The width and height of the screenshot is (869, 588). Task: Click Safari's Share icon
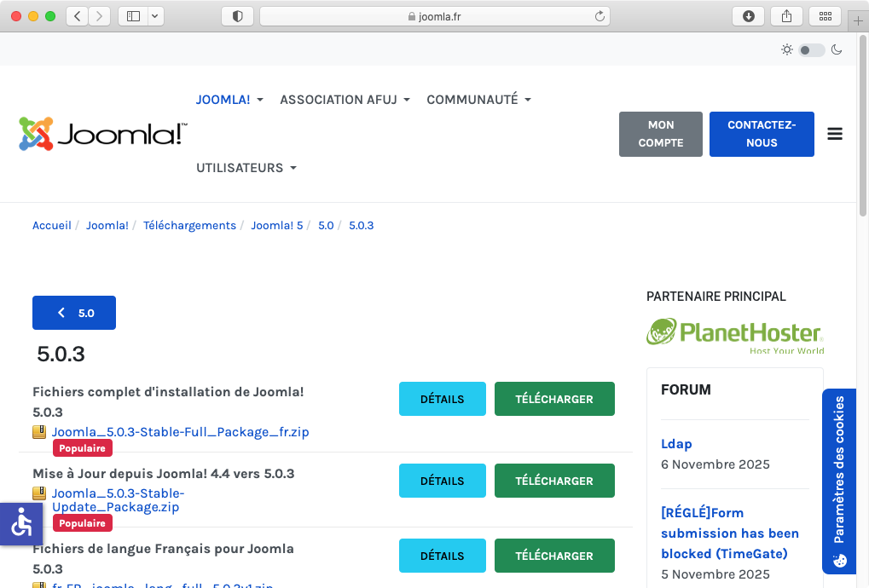pyautogui.click(x=786, y=16)
